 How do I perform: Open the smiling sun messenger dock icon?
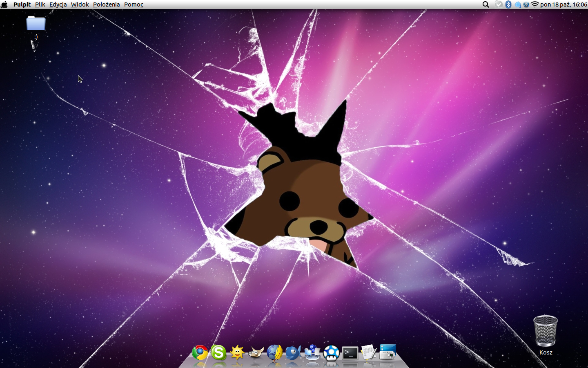coord(237,352)
